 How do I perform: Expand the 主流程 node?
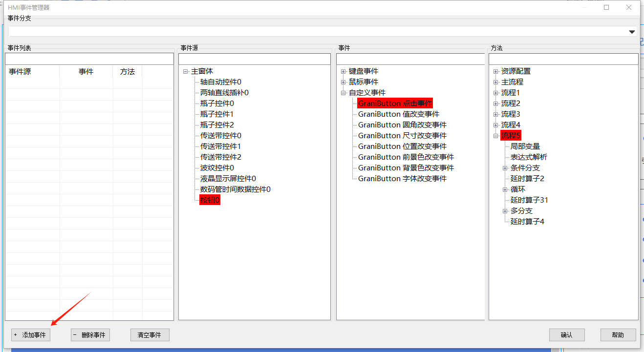[x=496, y=82]
